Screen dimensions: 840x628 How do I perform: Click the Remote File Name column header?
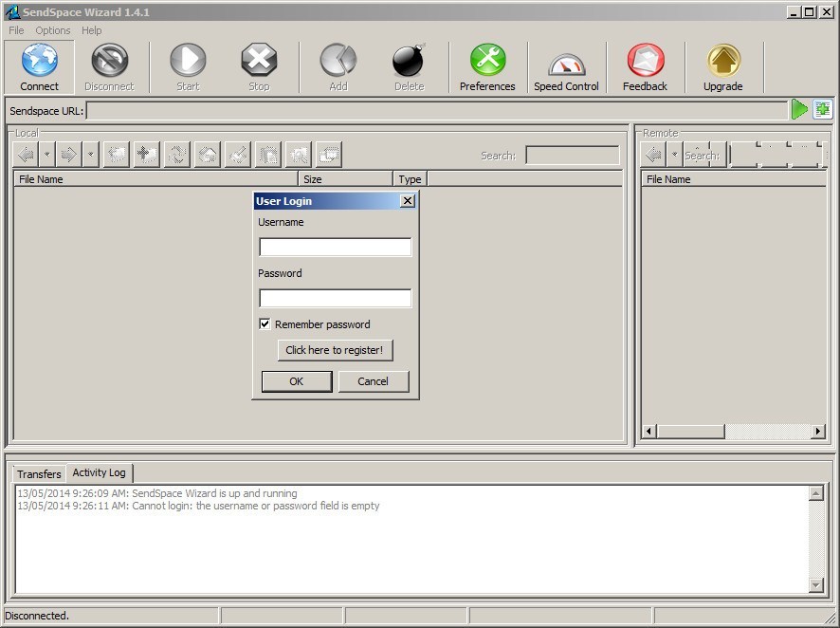click(734, 179)
